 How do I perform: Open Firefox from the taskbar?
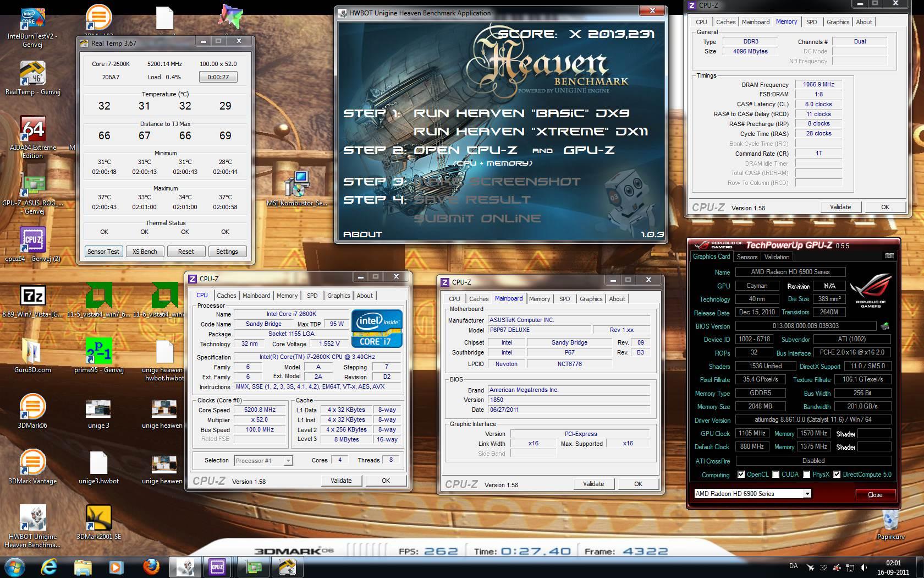pos(151,566)
